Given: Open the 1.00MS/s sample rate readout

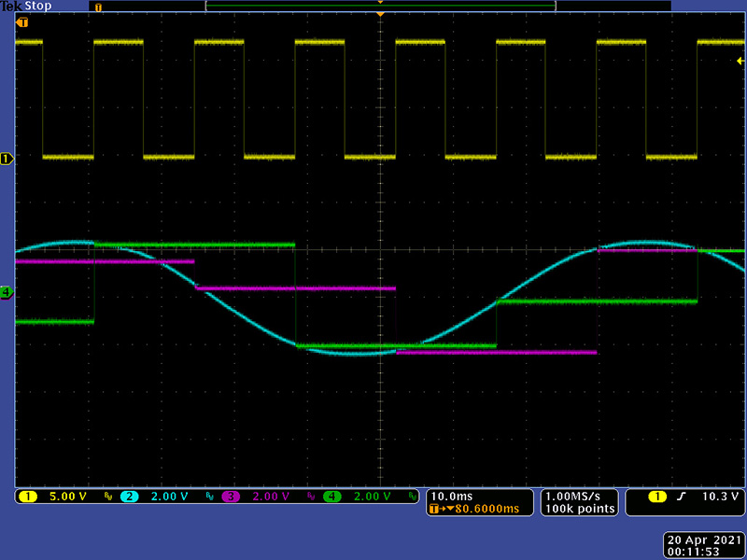Looking at the screenshot, I should [580, 496].
